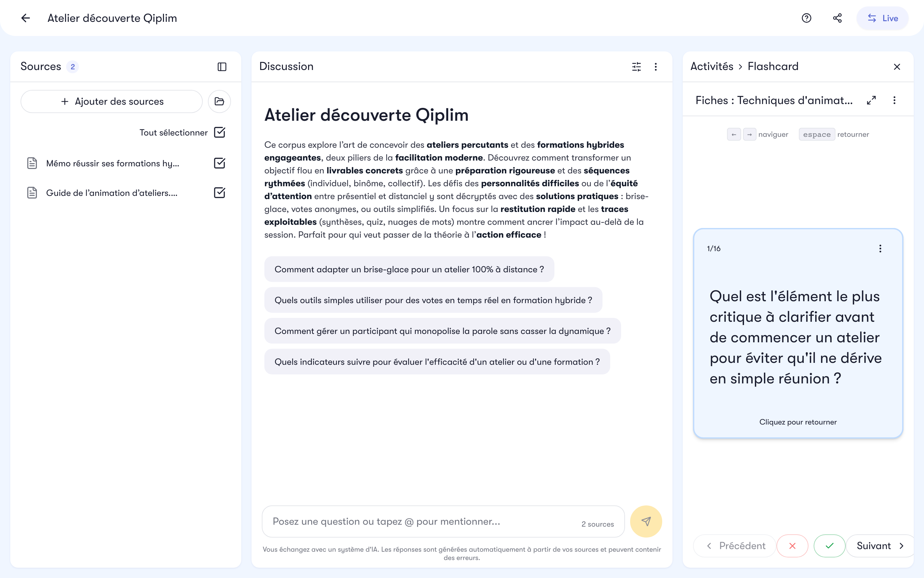Open the flashcard 1/16 options menu
Viewport: 924px width, 578px height.
tap(880, 249)
